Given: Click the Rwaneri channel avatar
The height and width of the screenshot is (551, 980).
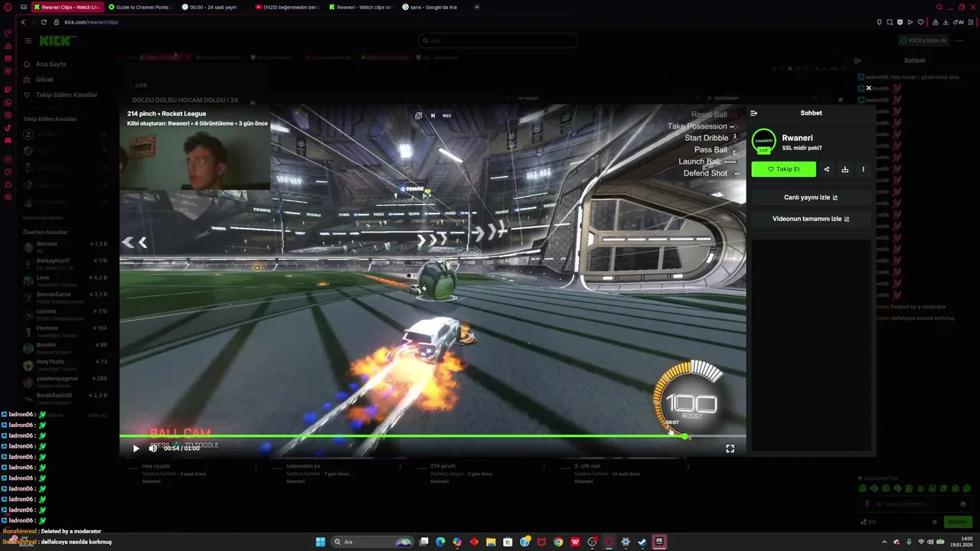Looking at the screenshot, I should pyautogui.click(x=763, y=142).
